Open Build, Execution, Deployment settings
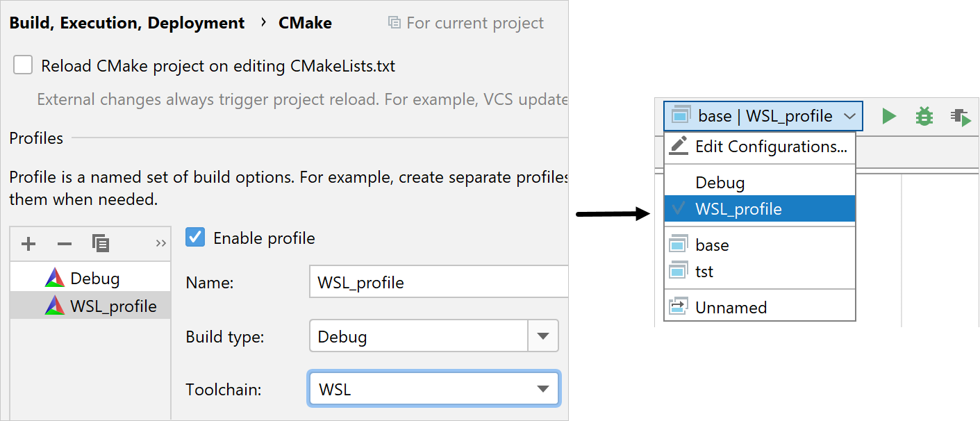Screen dimensions: 980x421 (127, 22)
